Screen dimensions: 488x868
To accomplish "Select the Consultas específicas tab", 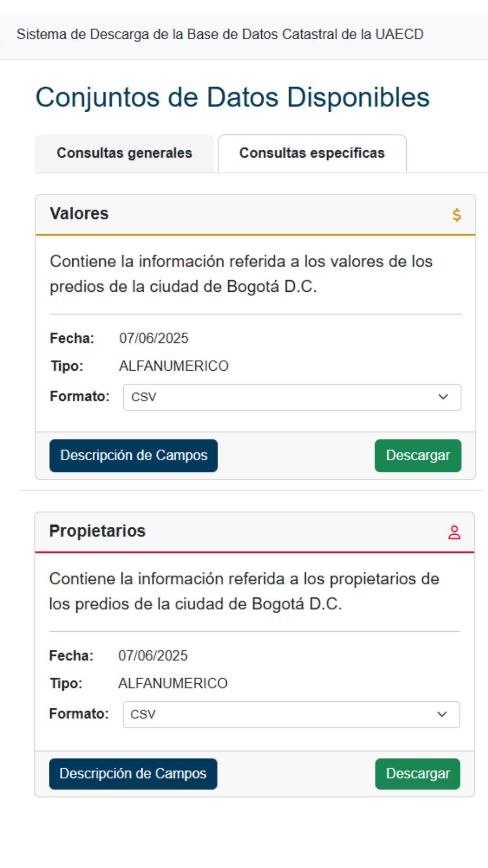I will click(x=312, y=153).
